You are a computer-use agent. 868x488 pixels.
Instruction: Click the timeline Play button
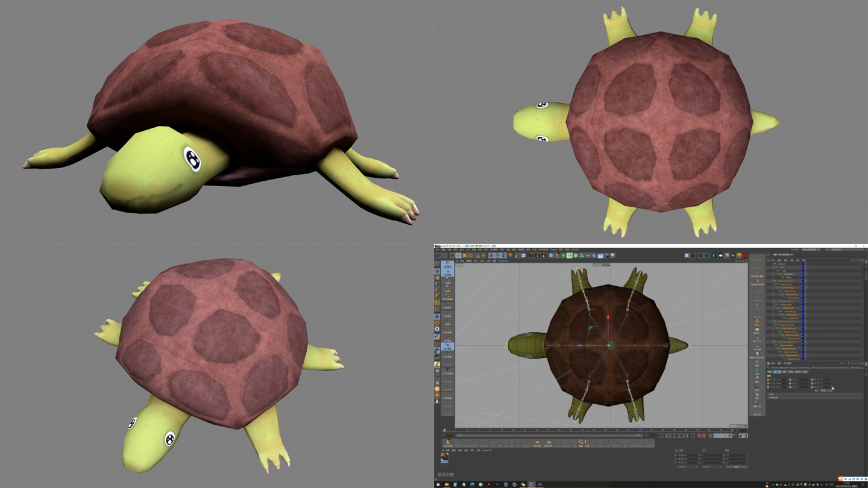click(677, 435)
